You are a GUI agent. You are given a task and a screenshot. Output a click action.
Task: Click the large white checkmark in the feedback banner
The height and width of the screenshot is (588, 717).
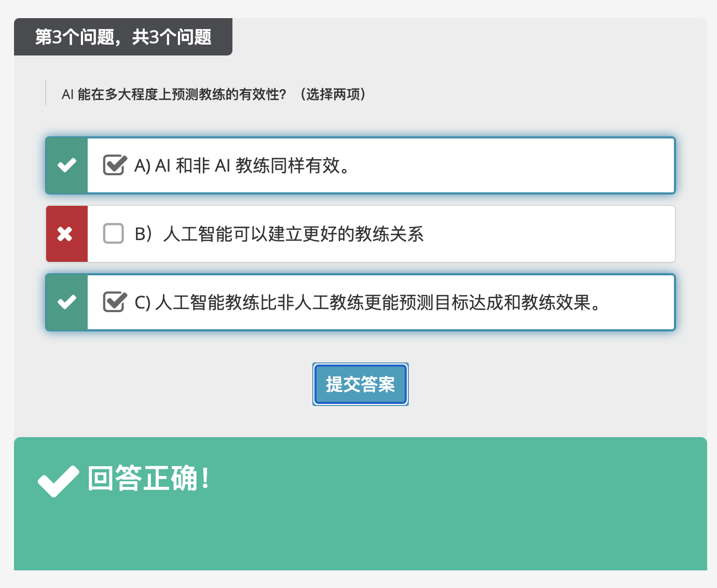pyautogui.click(x=58, y=481)
